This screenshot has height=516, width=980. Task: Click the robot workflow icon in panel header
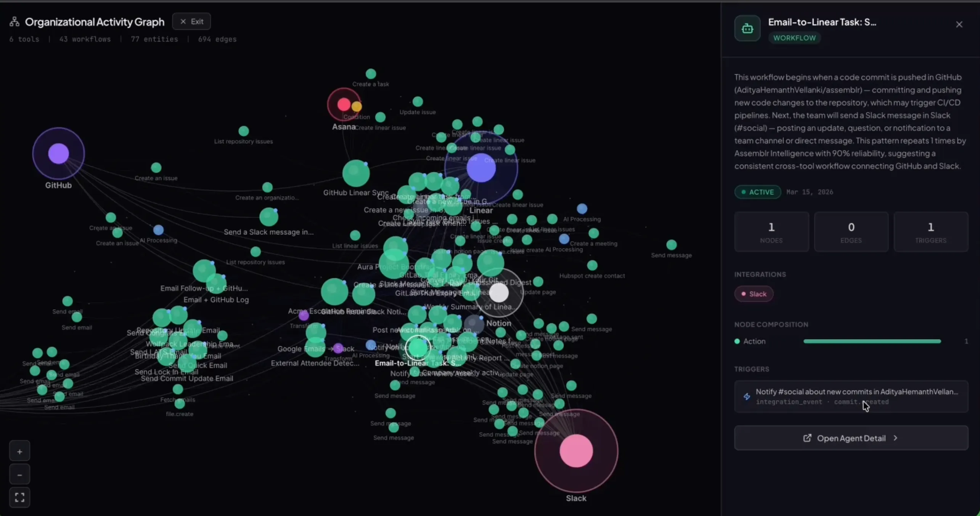(747, 28)
